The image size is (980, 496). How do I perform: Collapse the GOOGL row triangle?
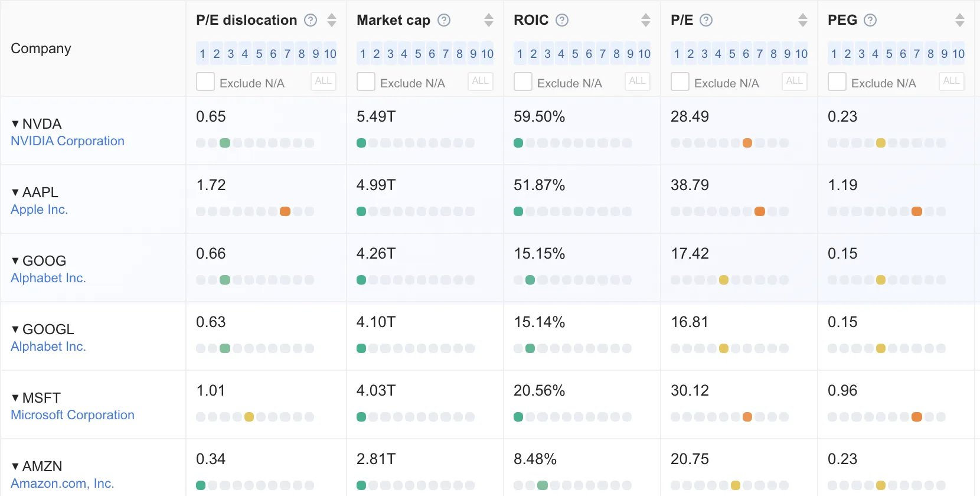[15, 329]
